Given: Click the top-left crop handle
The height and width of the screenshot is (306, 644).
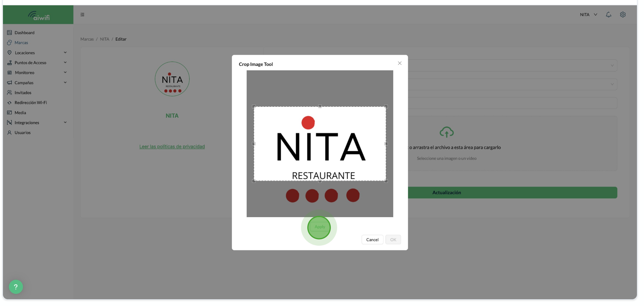Looking at the screenshot, I should pyautogui.click(x=254, y=107).
